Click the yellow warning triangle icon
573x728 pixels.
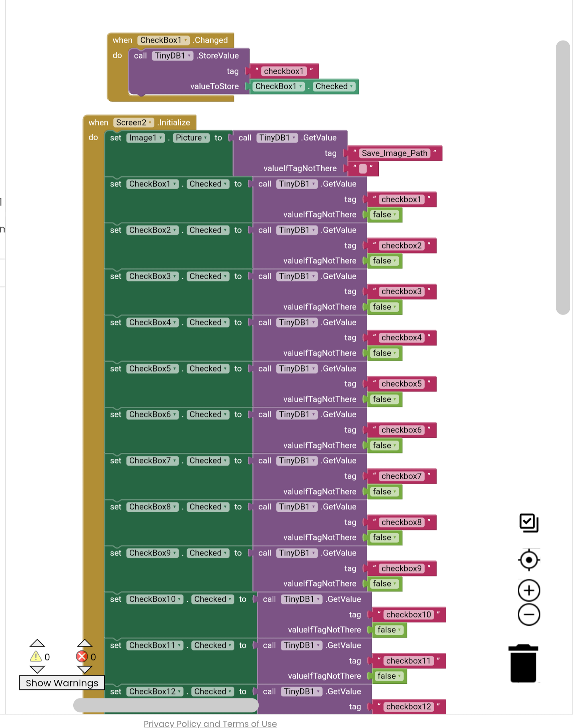[x=36, y=656]
